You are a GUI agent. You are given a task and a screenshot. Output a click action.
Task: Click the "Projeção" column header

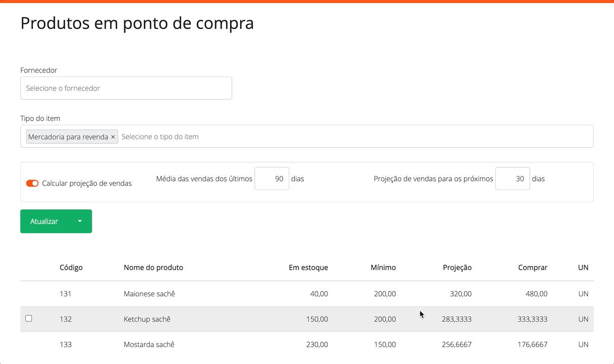coord(457,267)
